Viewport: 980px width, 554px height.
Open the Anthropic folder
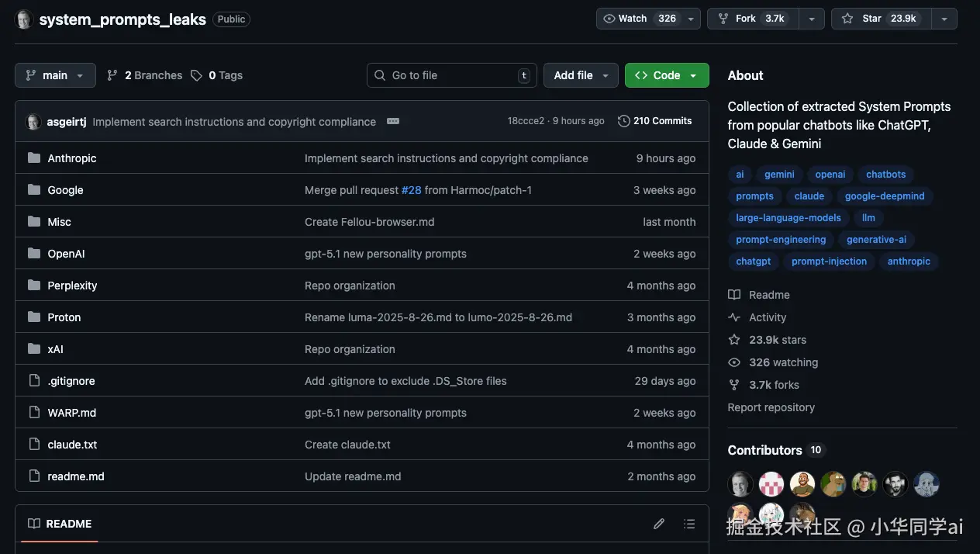click(x=72, y=158)
